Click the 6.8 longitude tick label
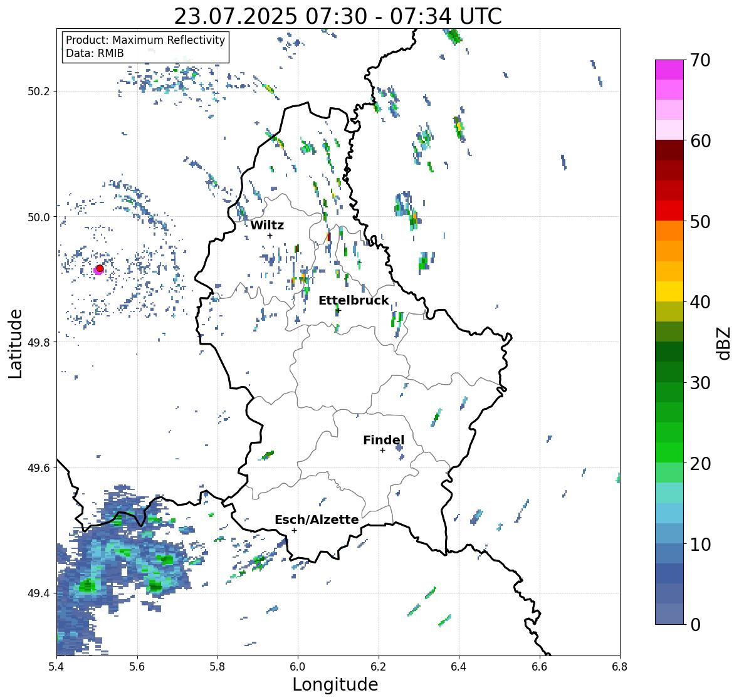Image resolution: width=739 pixels, height=700 pixels. (620, 667)
